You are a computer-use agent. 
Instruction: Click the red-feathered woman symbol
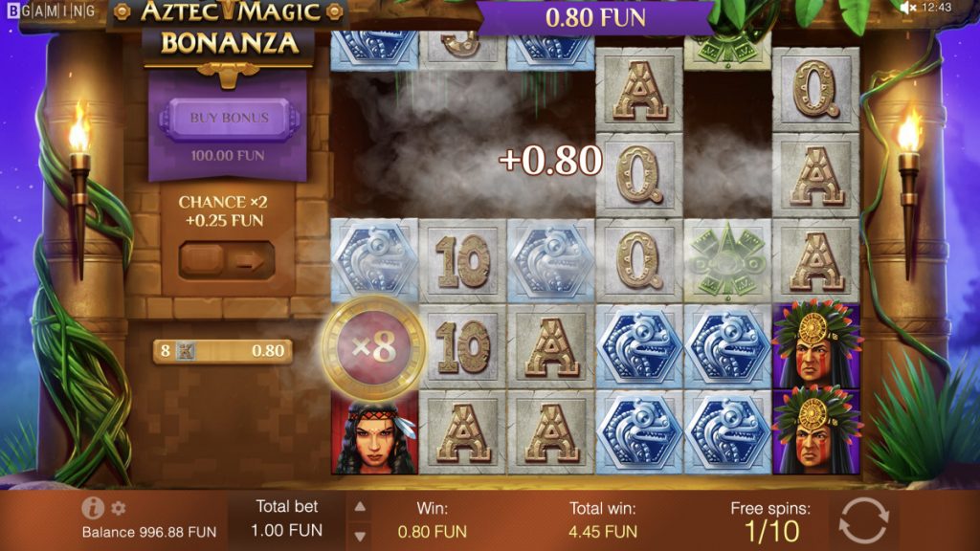374,431
